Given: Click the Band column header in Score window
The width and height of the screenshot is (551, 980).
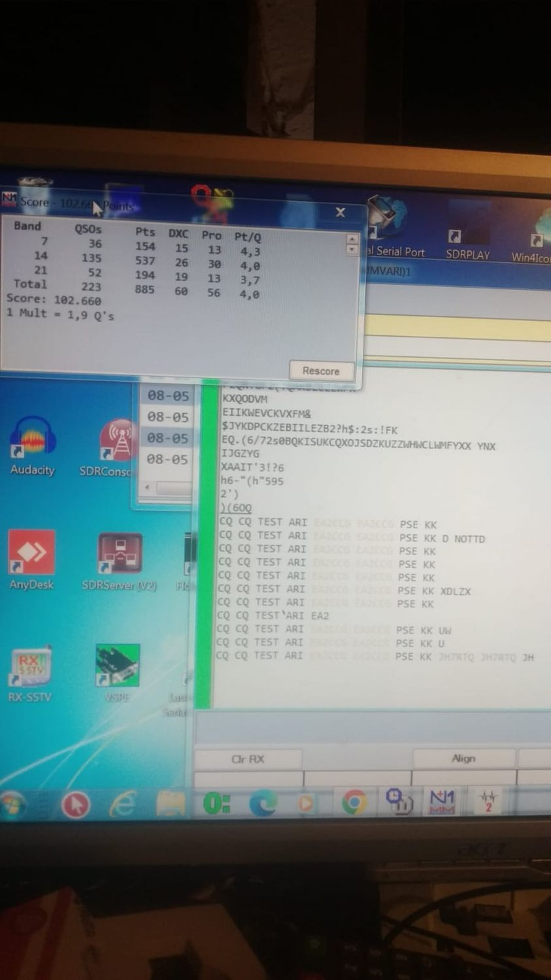Looking at the screenshot, I should 27,226.
